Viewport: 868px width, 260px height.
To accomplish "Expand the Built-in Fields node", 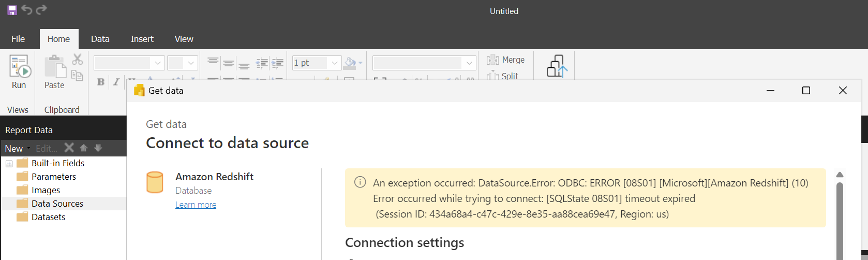I will pyautogui.click(x=9, y=164).
